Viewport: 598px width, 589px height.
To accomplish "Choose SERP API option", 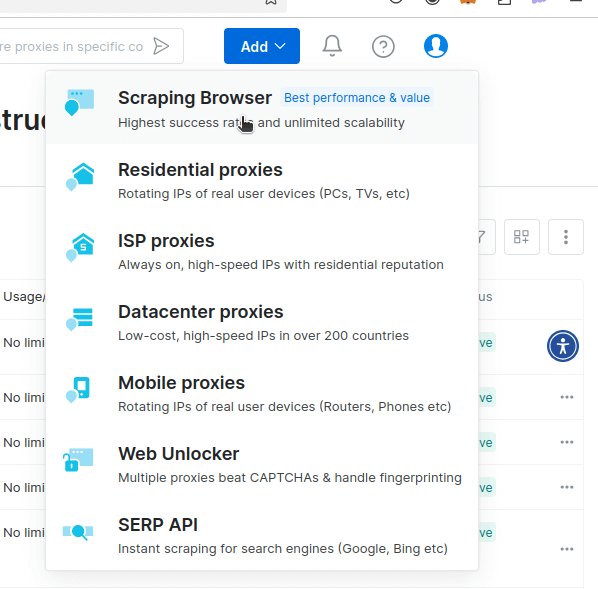I will pos(262,535).
